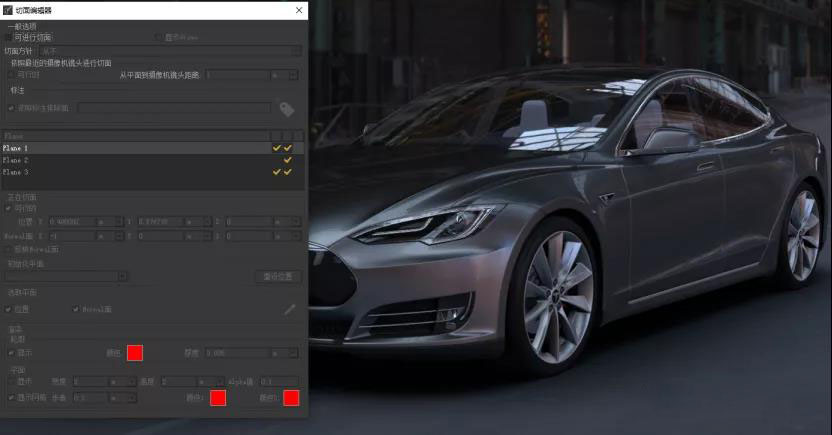Click the 重设位置 reset position button
The width and height of the screenshot is (832, 435).
(277, 277)
